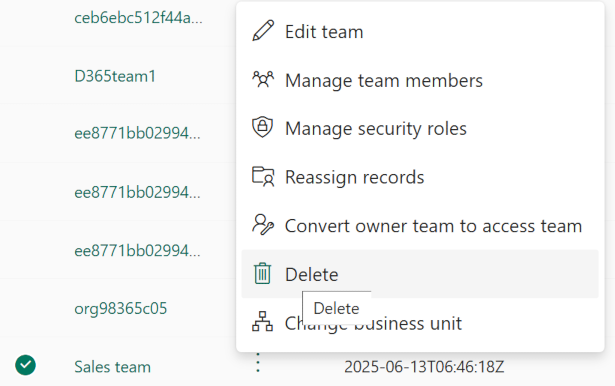Click the folder-person icon for Reassign records

[x=263, y=177]
